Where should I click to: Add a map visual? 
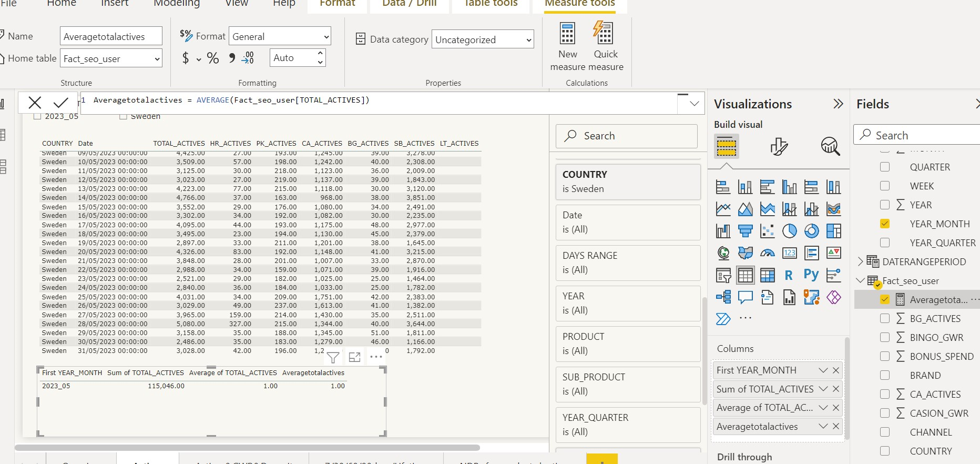point(723,253)
